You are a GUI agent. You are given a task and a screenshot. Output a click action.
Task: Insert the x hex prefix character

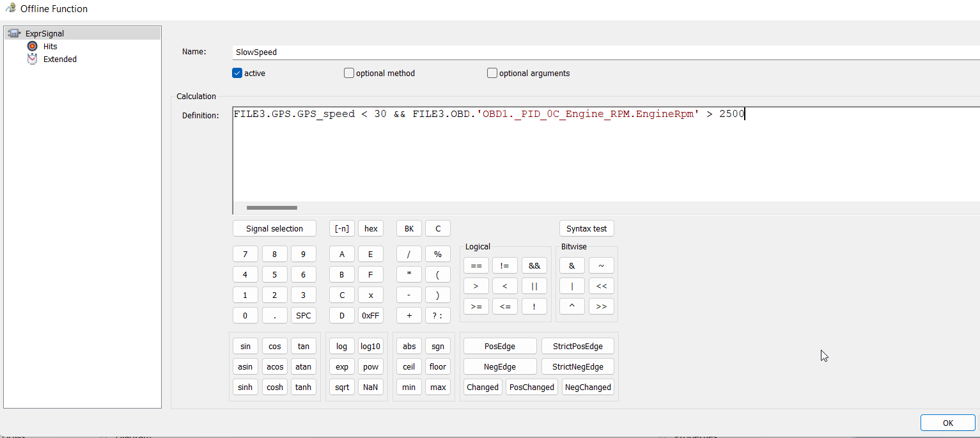[x=371, y=295]
